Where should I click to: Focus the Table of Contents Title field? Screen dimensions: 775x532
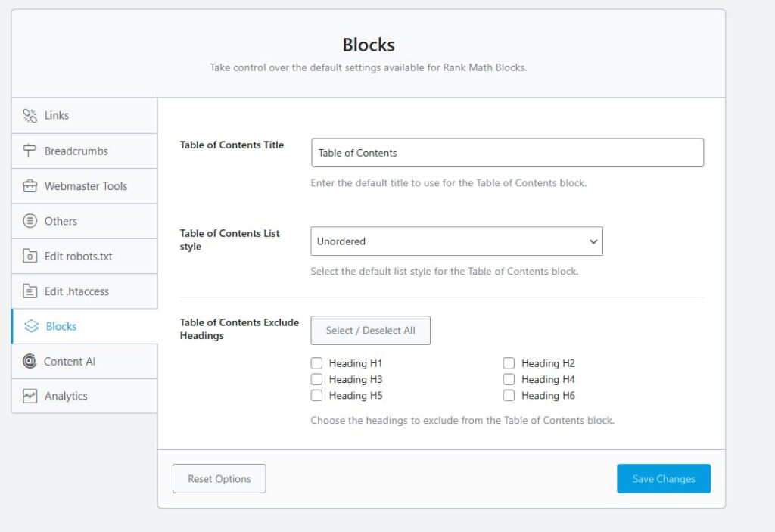pos(507,153)
